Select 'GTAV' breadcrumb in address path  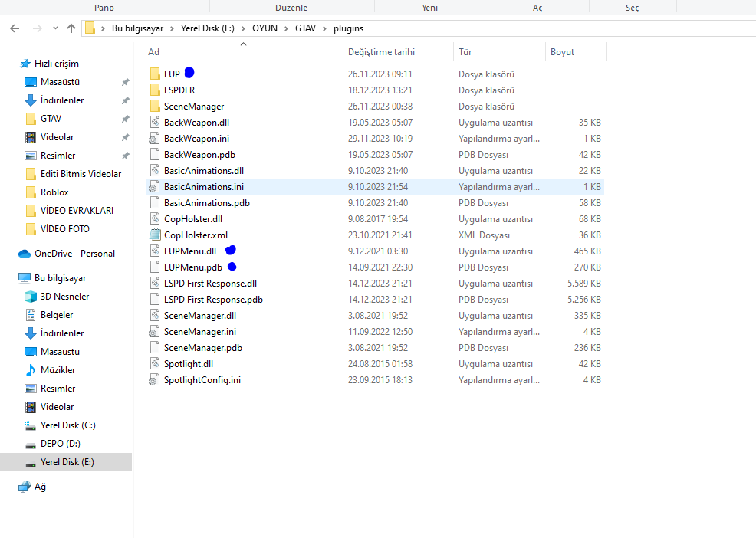(305, 28)
